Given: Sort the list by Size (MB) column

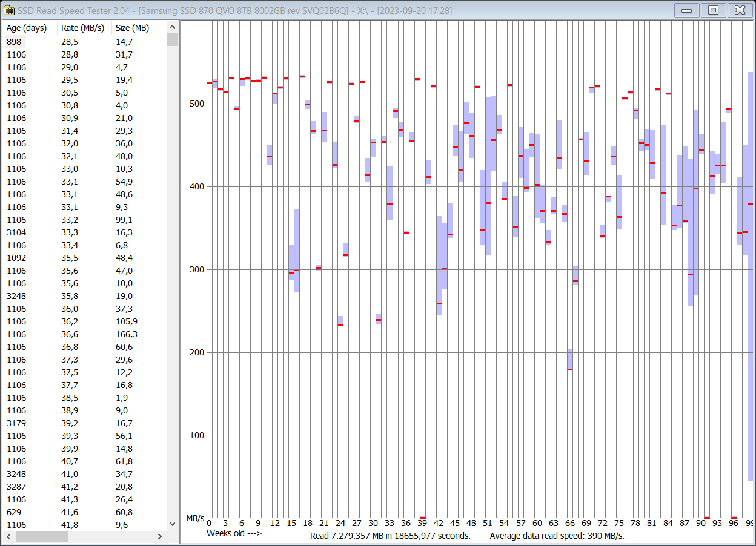Looking at the screenshot, I should (x=131, y=27).
